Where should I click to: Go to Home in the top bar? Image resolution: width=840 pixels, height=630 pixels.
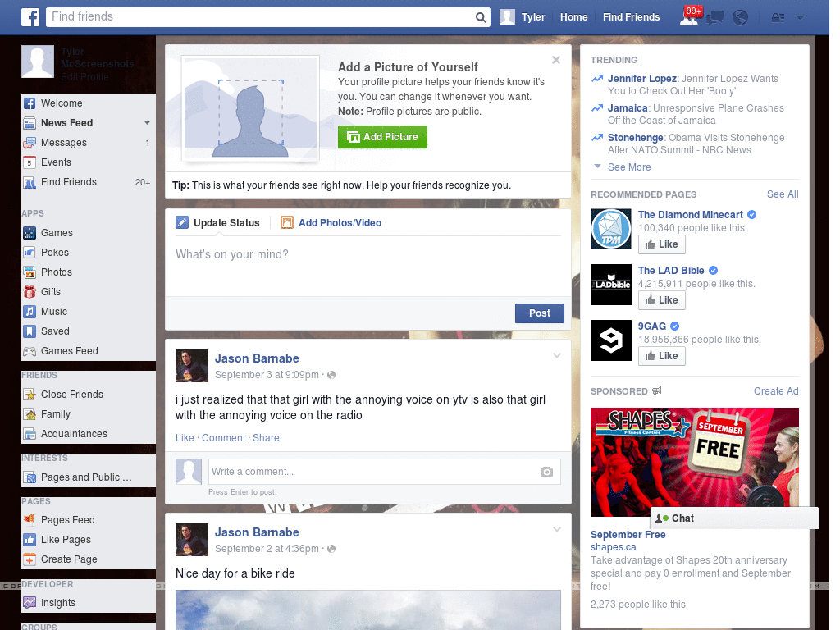[x=573, y=17]
